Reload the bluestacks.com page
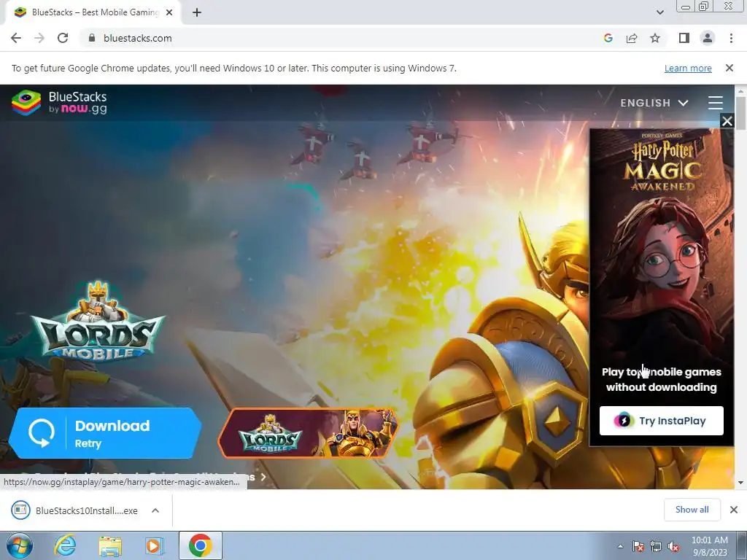The image size is (747, 560). 63,38
